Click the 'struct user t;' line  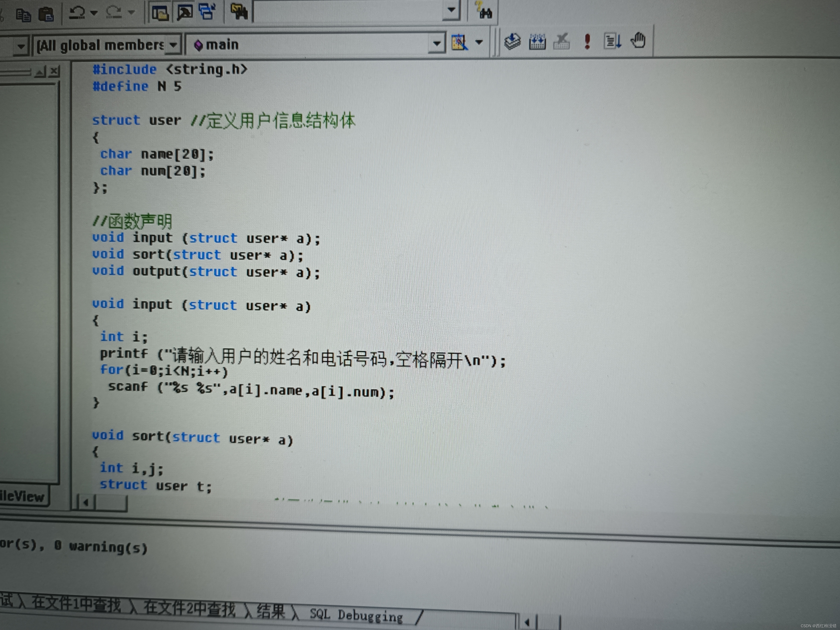(156, 485)
